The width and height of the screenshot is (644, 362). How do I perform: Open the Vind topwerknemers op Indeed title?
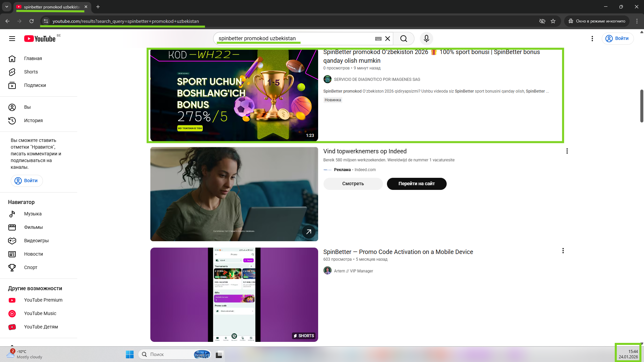pos(365,151)
